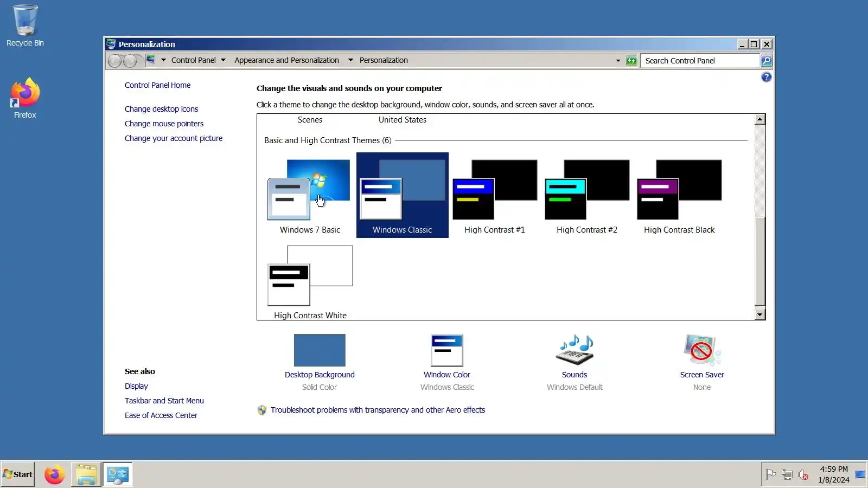868x488 pixels.
Task: Expand the Control Panel breadcrumb dropdown arrow
Action: pos(223,60)
